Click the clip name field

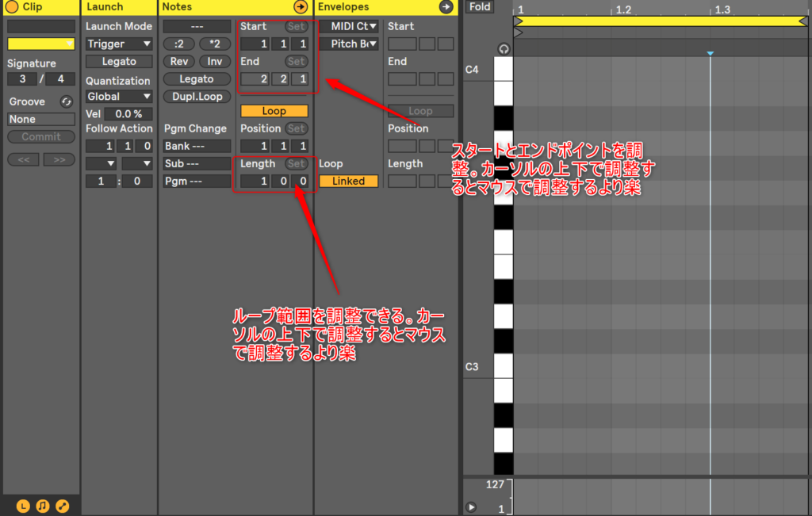(40, 26)
